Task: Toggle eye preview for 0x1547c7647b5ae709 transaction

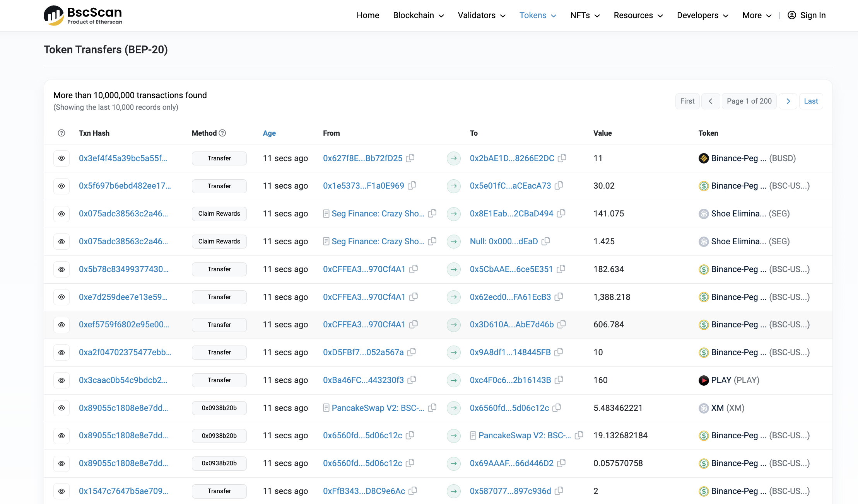Action: click(x=62, y=491)
